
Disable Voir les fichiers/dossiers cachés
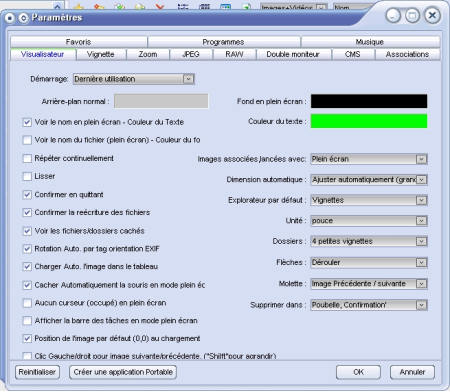tap(27, 231)
